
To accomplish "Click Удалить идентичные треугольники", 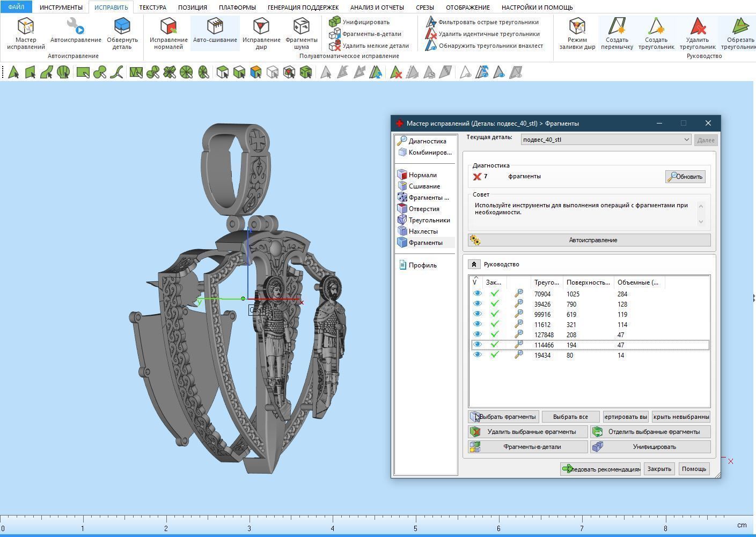I will pyautogui.click(x=483, y=34).
